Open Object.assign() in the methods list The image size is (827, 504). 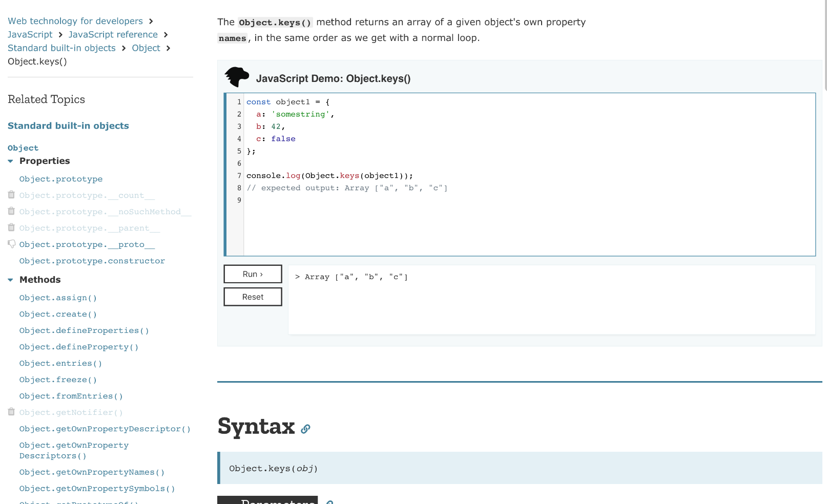(58, 298)
